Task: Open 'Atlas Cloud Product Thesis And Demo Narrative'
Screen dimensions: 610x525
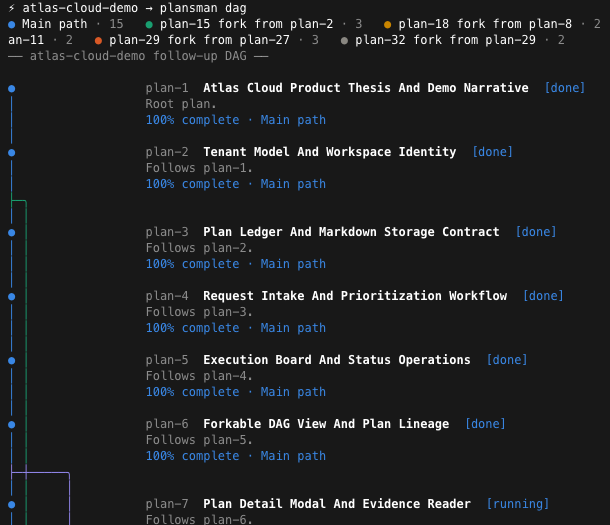Action: click(x=366, y=88)
